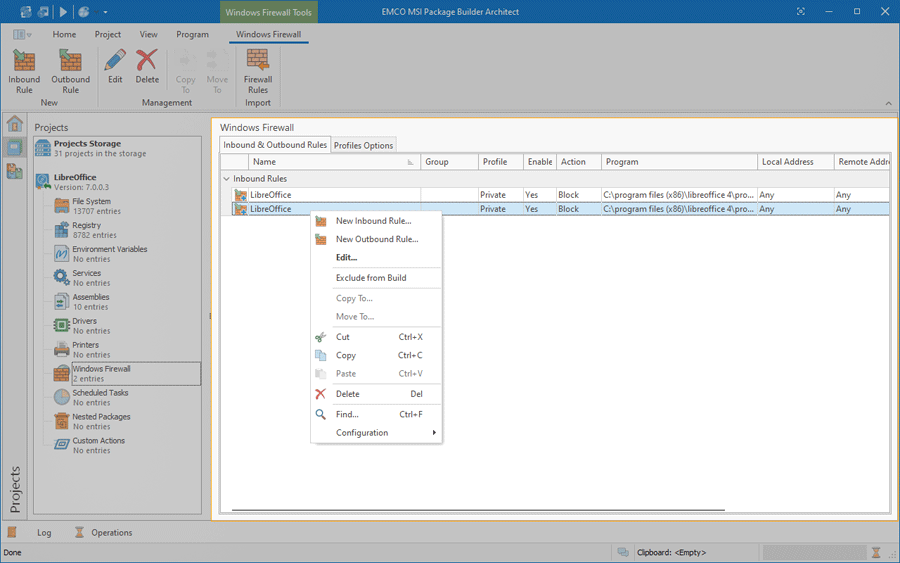The width and height of the screenshot is (900, 563).
Task: Create a new Outbound Rule from ribbon
Action: click(x=71, y=71)
